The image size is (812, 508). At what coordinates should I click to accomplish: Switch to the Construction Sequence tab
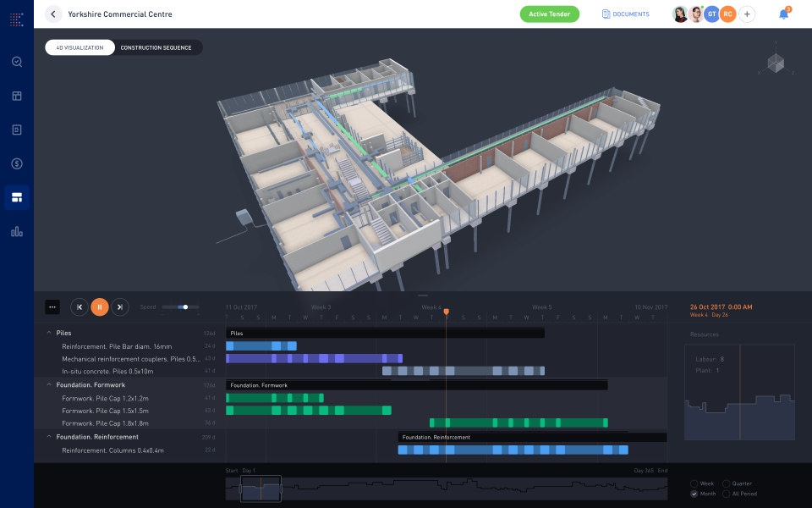157,47
